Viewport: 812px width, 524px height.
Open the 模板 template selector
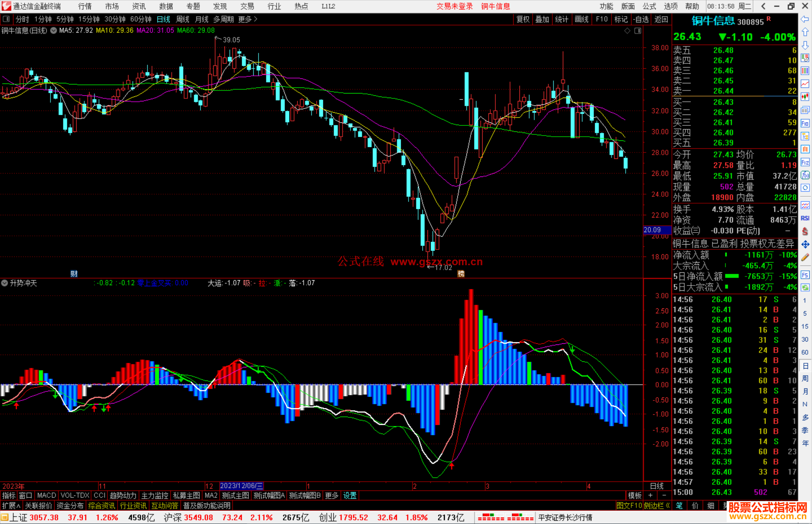coord(635,495)
